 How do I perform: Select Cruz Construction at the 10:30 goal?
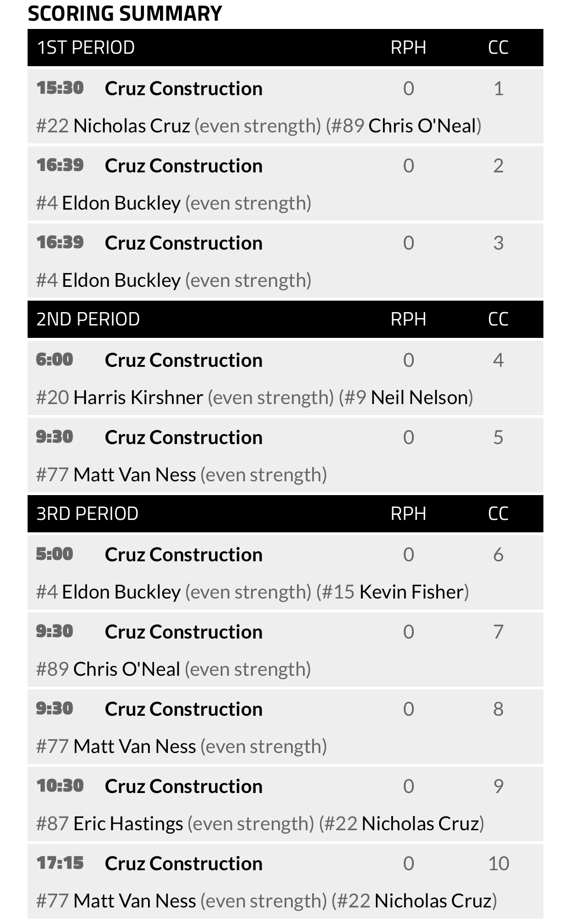pos(183,787)
